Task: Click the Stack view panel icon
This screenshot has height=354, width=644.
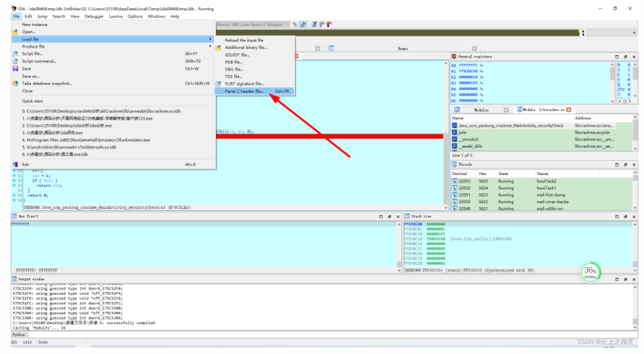Action: [407, 216]
